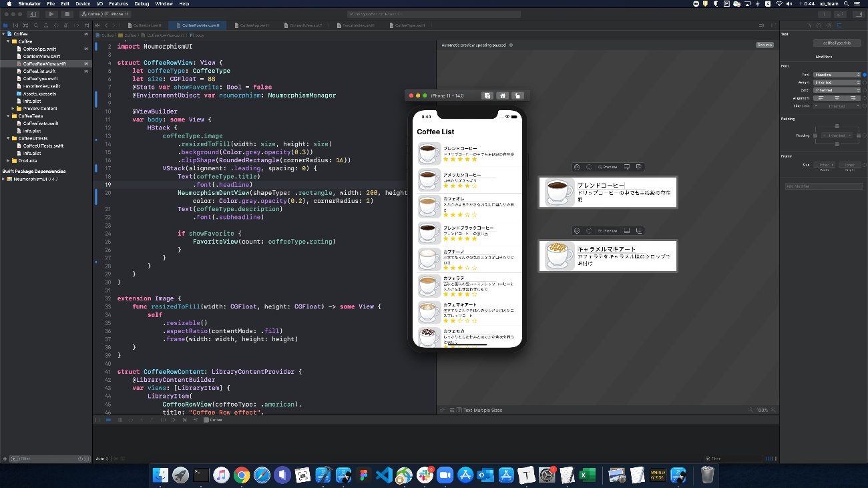868x488 pixels.
Task: Click the Preview on Device icon
Action: 627,166
